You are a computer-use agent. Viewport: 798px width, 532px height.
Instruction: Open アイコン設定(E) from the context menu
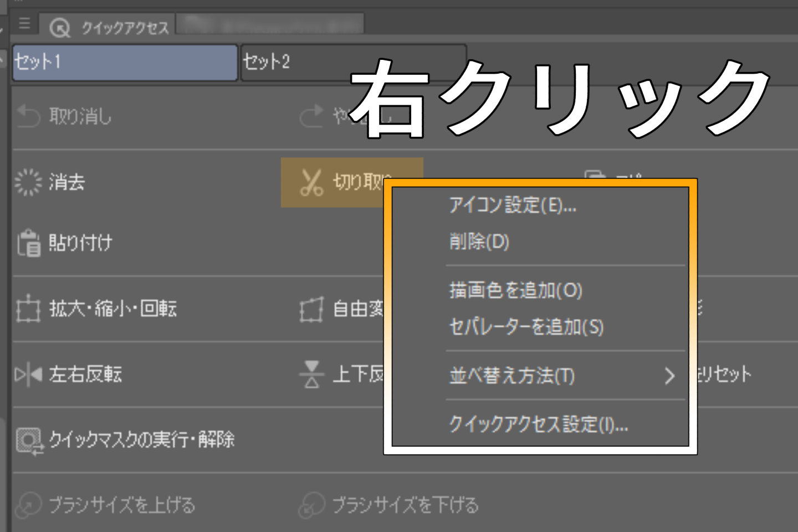click(x=513, y=207)
